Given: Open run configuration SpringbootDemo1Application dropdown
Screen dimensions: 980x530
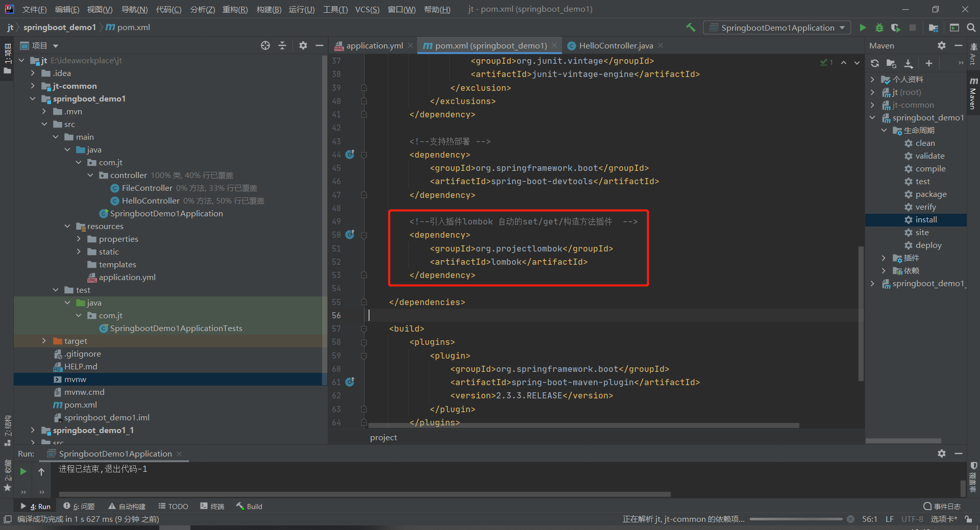Looking at the screenshot, I should (777, 28).
